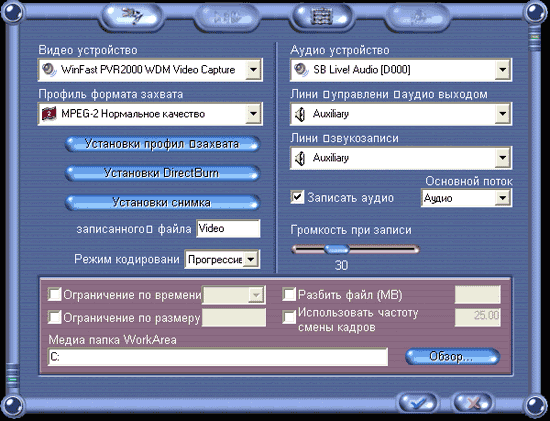Enable Использовать частоту смены кадров checkbox

[289, 317]
